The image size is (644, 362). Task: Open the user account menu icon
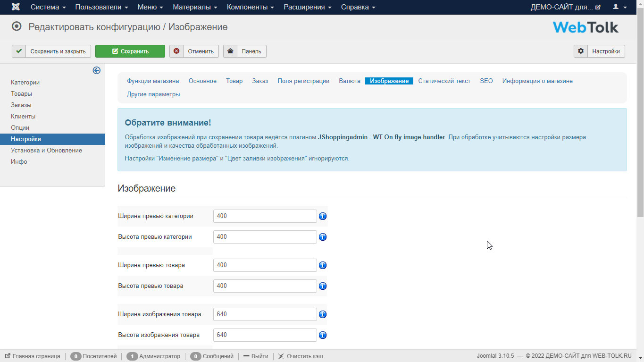619,7
